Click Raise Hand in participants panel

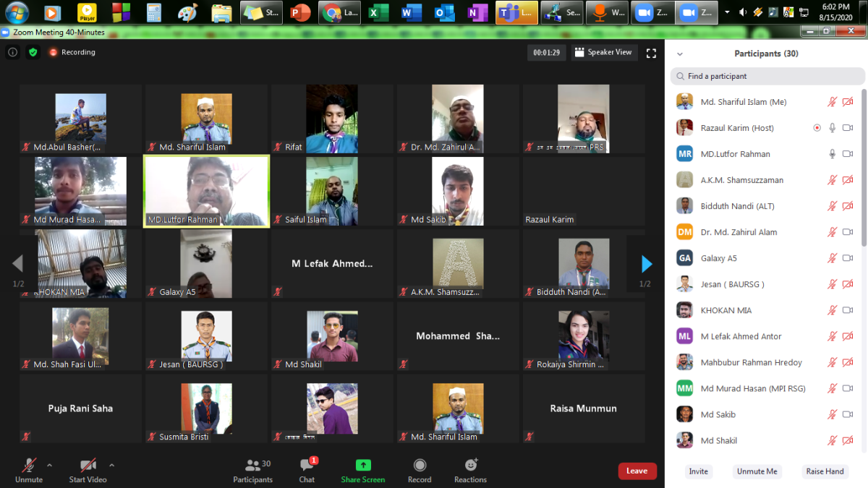point(825,471)
